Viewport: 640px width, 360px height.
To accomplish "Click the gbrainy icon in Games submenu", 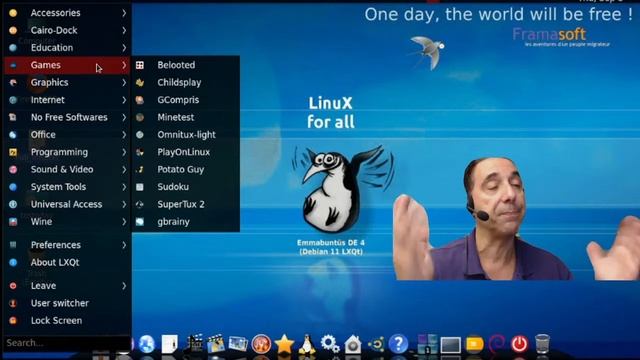I will click(140, 222).
